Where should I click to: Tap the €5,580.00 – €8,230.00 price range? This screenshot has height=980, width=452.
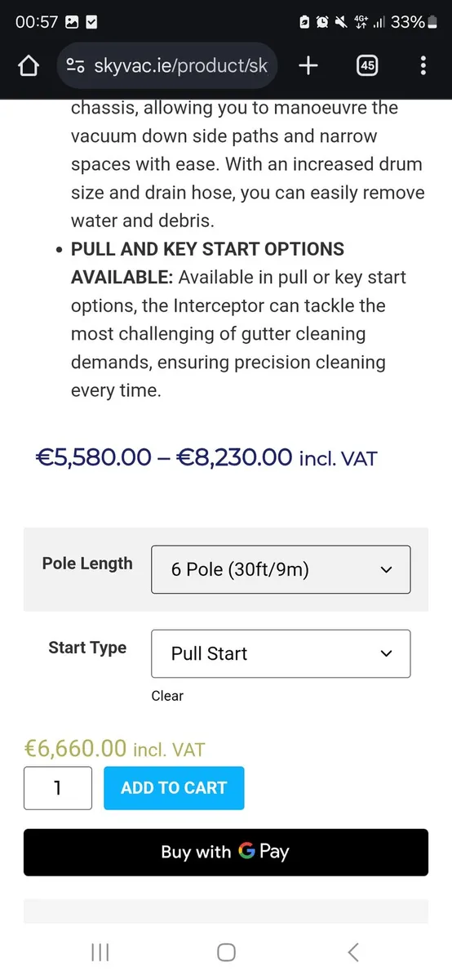(x=206, y=457)
